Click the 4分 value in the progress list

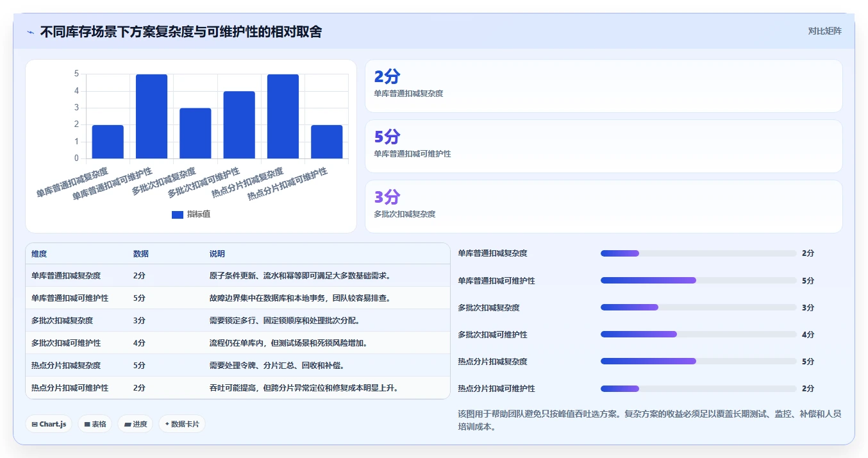[808, 335]
